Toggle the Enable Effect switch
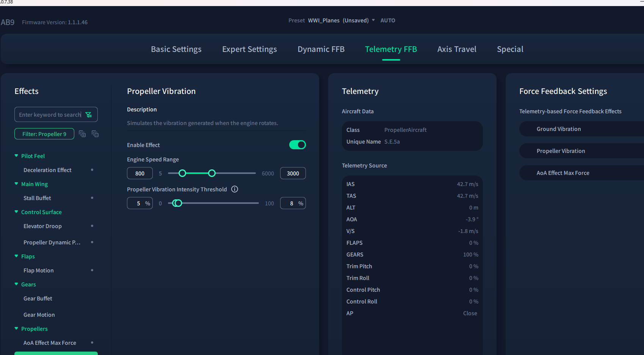Viewport: 644px width, 355px height. 298,145
